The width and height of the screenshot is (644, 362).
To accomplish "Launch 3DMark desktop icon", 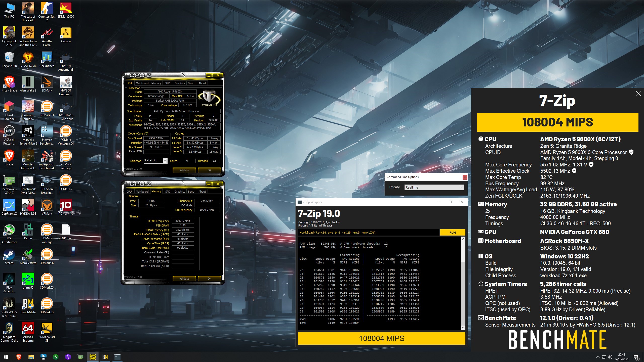I will [x=47, y=84].
